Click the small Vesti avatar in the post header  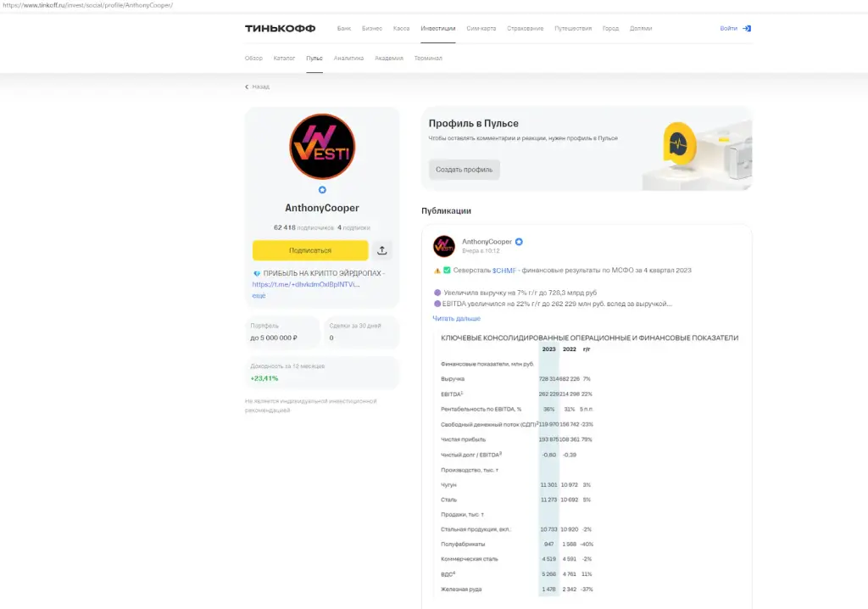(x=443, y=246)
